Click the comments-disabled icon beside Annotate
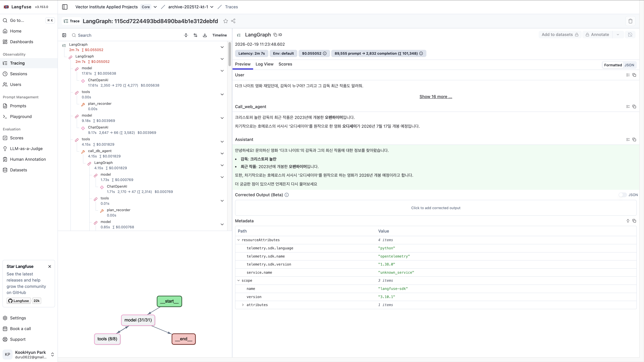Viewport: 644px width, 362px height. 630,35
